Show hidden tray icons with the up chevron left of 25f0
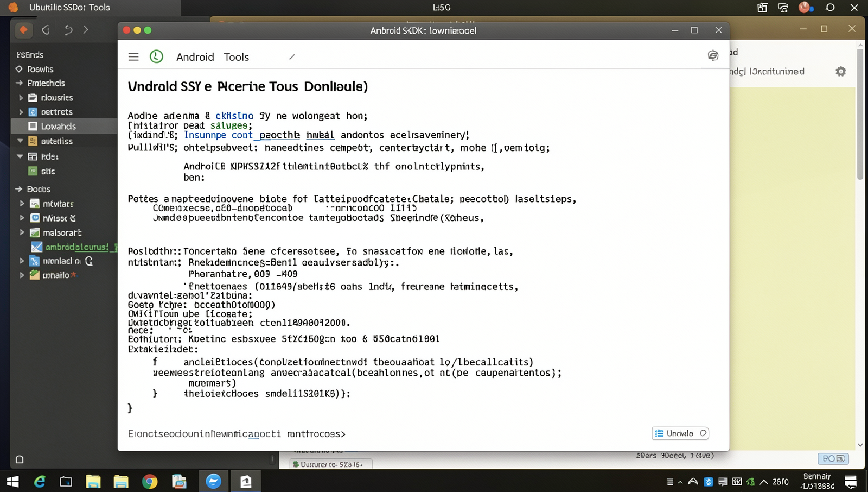 coord(764,482)
